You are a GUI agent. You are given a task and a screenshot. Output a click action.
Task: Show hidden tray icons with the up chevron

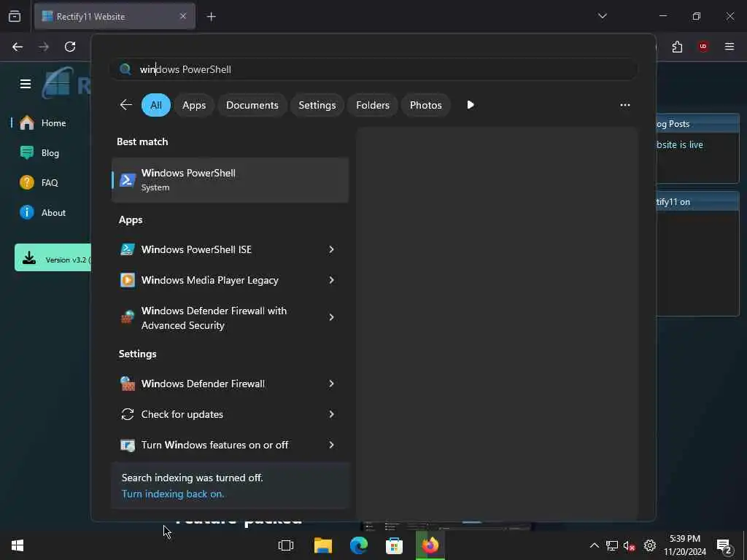point(594,545)
